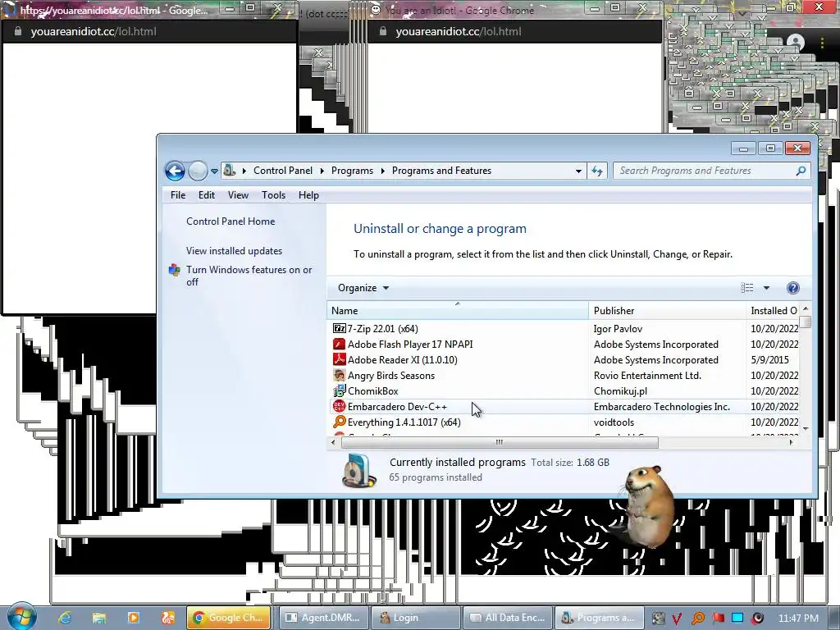Viewport: 840px width, 630px height.
Task: Click the Forward arrow button in Control Panel
Action: tap(198, 171)
